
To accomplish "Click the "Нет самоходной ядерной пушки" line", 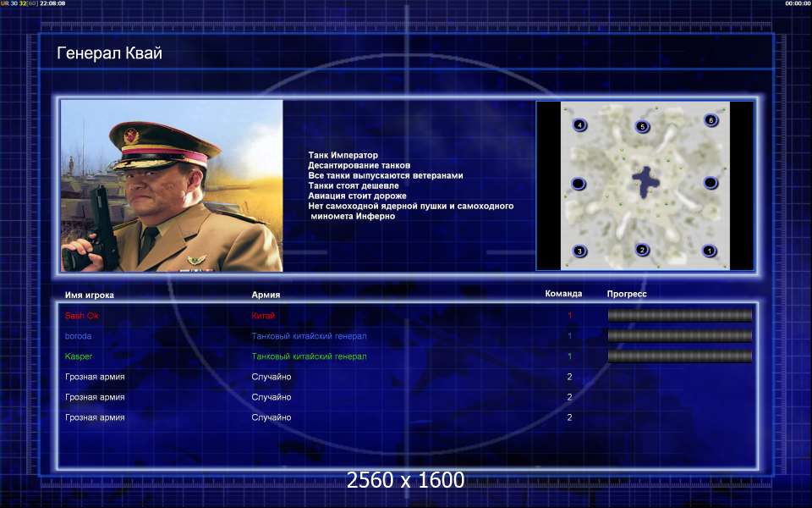I will coord(411,206).
